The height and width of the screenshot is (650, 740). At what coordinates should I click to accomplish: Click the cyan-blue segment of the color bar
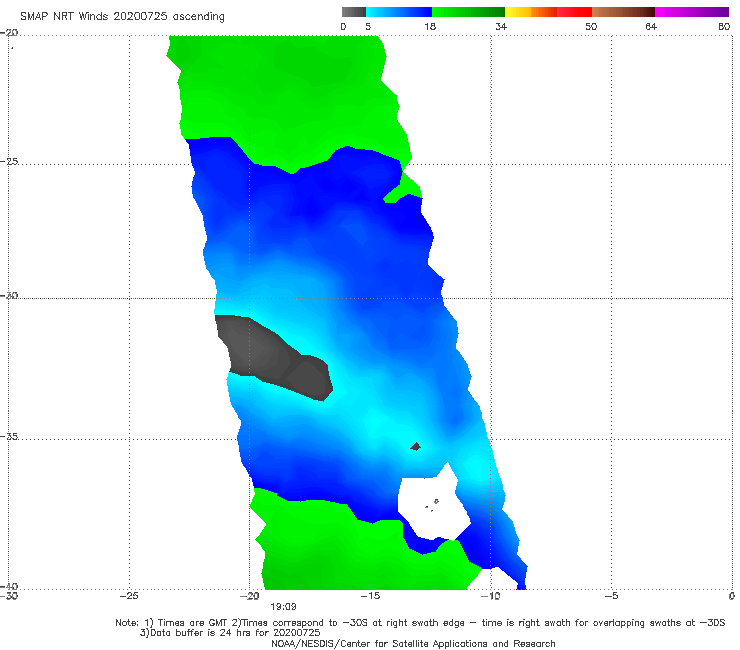399,12
